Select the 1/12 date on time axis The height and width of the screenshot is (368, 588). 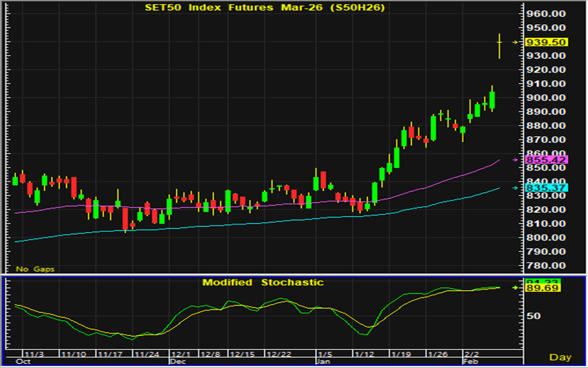click(363, 353)
